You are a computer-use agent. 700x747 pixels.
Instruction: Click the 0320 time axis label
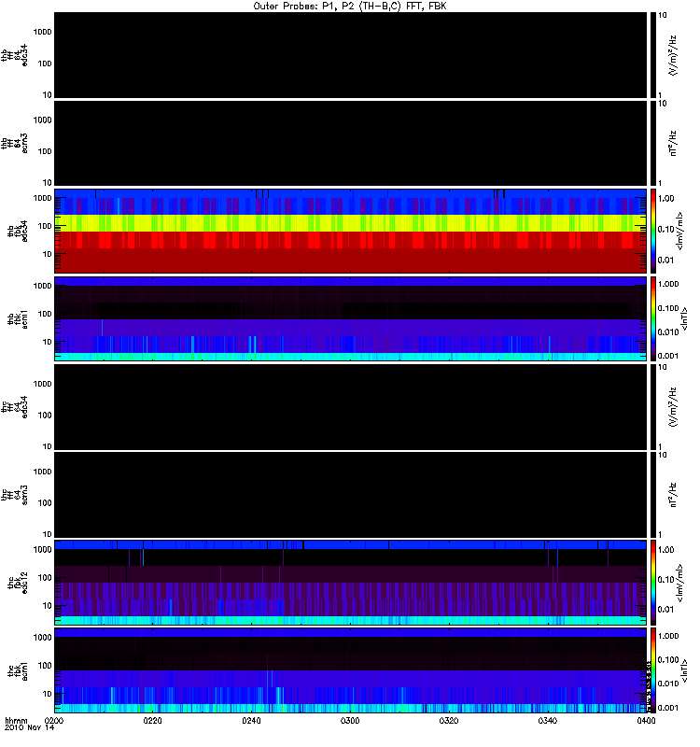[449, 721]
